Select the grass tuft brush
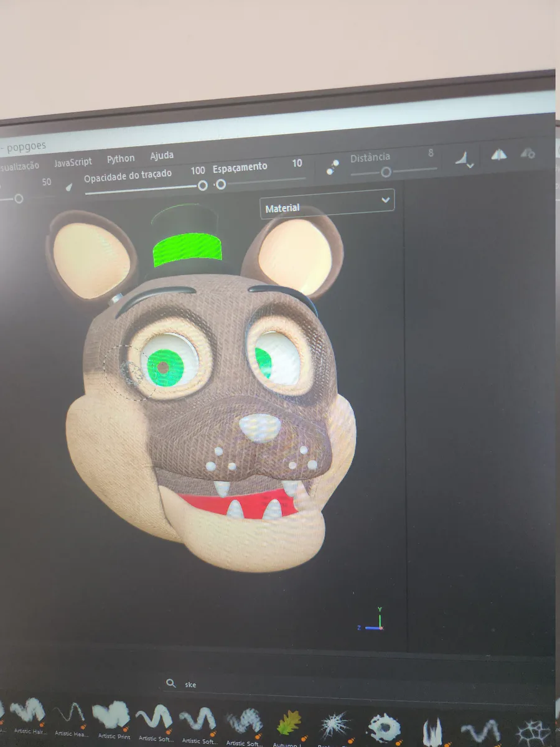Image resolution: width=560 pixels, height=747 pixels. click(432, 731)
